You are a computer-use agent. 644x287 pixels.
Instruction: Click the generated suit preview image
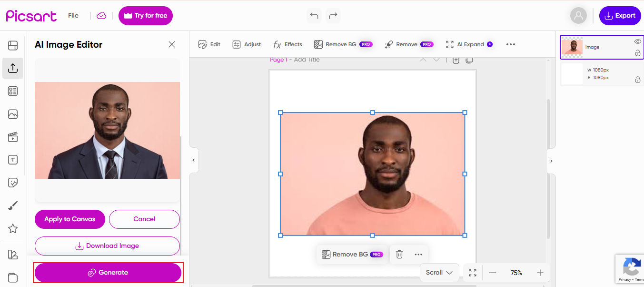coord(107,131)
